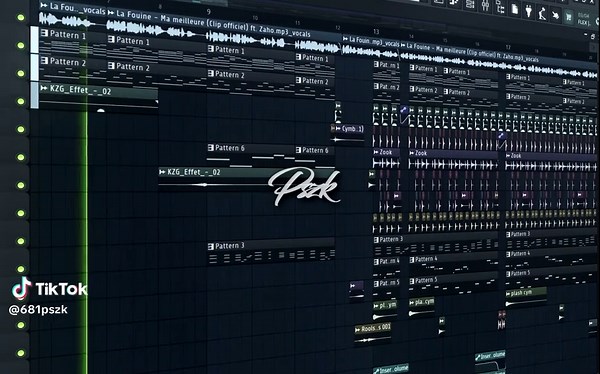
Task: Select the plash cym clip
Action: pos(526,298)
